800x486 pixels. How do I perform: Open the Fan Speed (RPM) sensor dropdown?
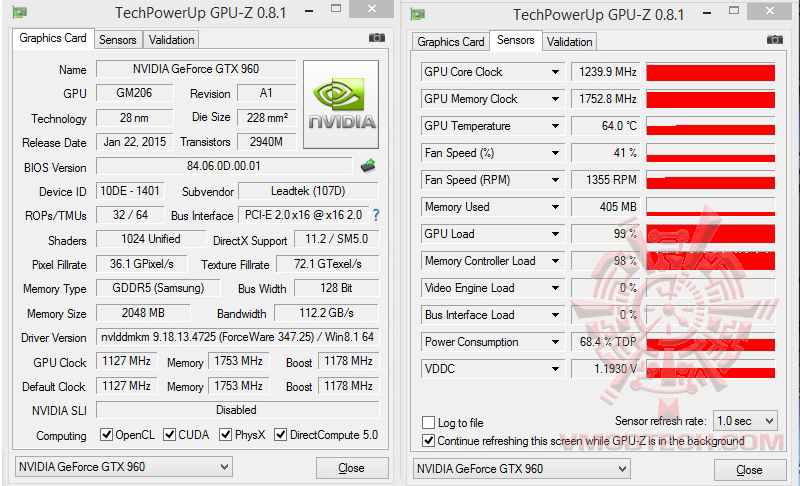point(555,180)
